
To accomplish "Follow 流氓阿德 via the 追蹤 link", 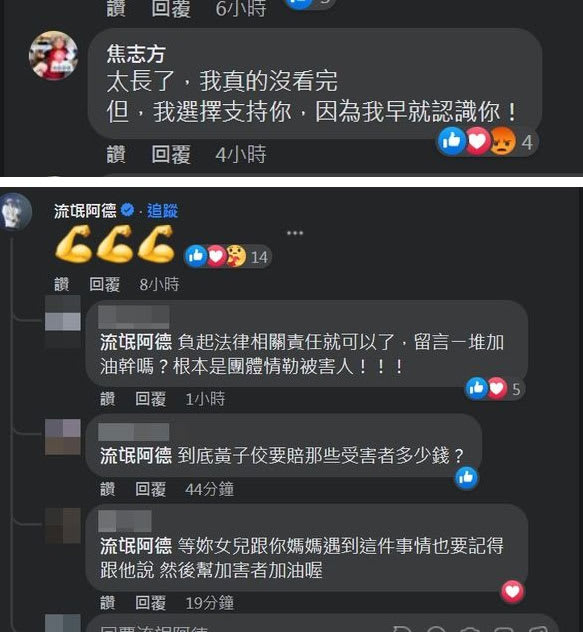I will tap(162, 210).
